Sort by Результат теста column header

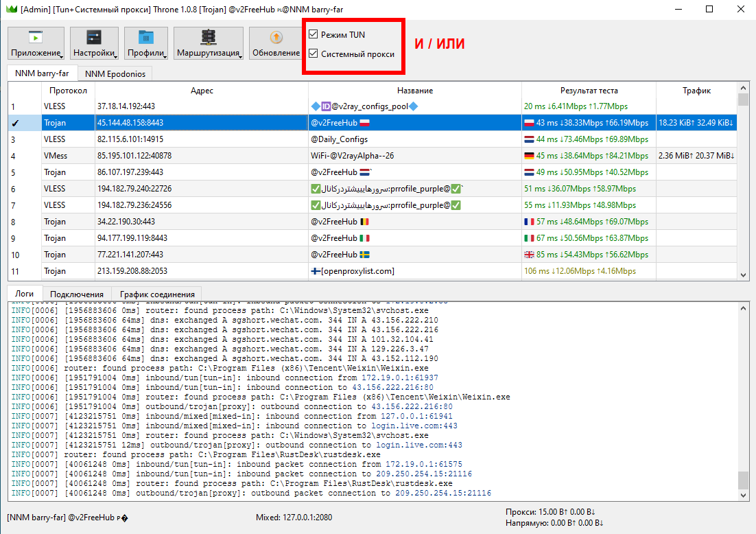pos(588,91)
